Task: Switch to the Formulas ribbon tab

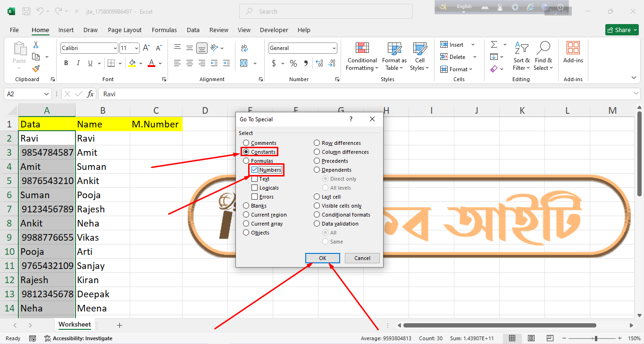Action: pyautogui.click(x=164, y=29)
